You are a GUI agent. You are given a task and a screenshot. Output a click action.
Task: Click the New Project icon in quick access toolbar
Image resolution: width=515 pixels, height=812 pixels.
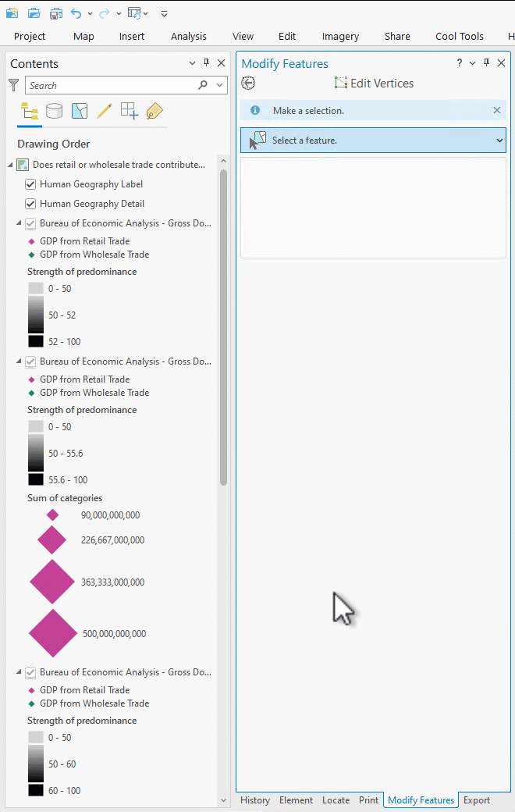pos(12,13)
